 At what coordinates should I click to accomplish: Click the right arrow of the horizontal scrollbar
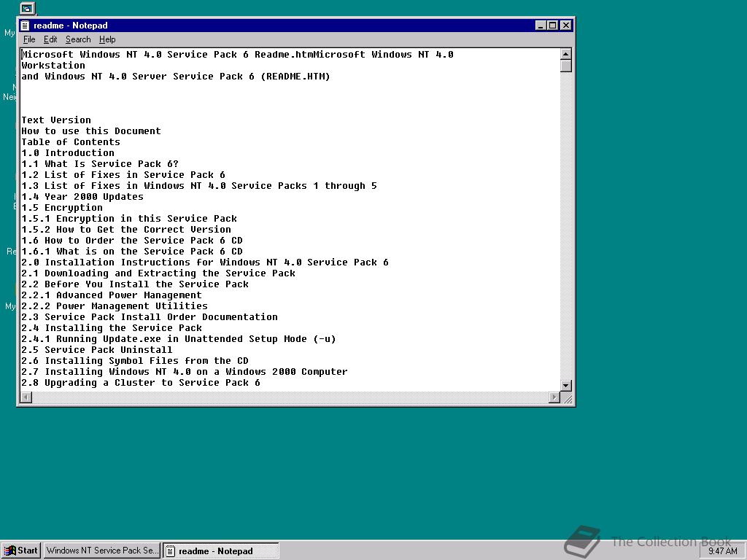[555, 397]
